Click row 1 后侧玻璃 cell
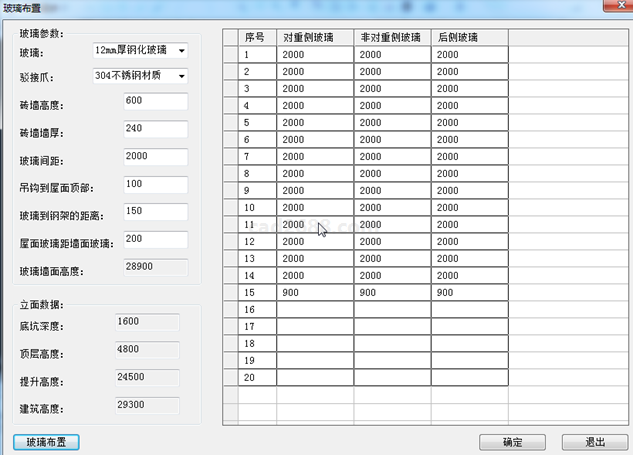 coord(469,54)
